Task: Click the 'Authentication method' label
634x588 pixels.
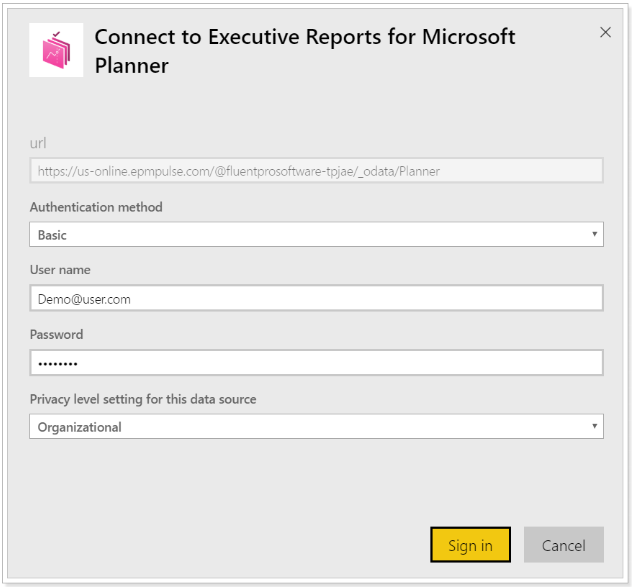Action: click(96, 207)
